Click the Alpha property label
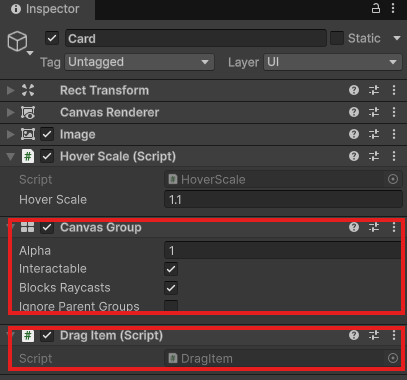 35,250
